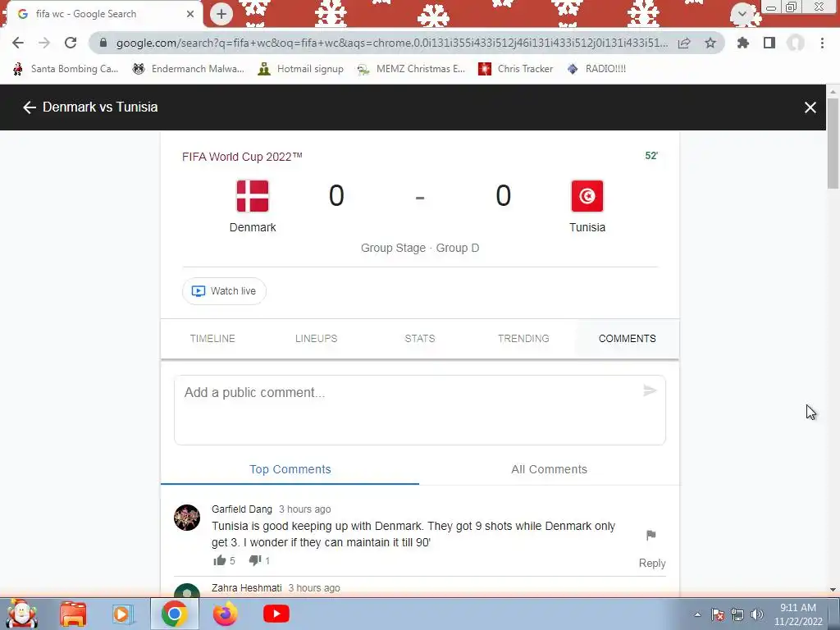Flag Garfield Dang's comment
The image size is (840, 630).
coord(651,535)
